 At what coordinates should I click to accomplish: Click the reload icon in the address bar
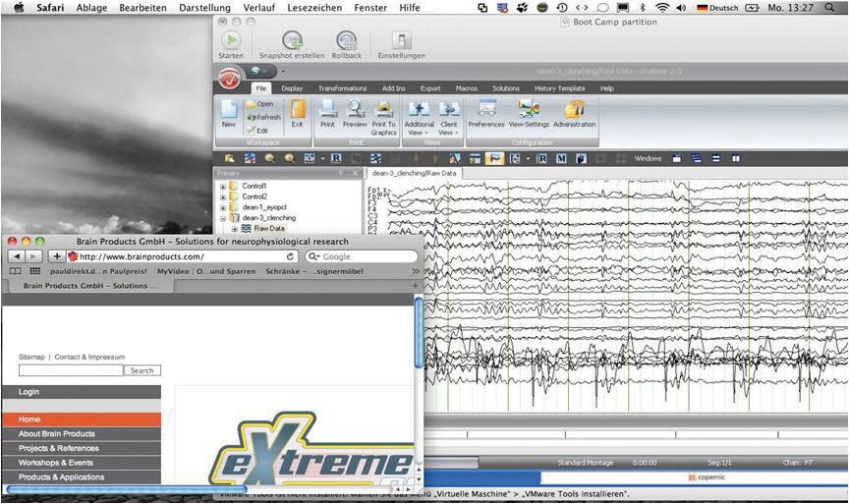(290, 256)
